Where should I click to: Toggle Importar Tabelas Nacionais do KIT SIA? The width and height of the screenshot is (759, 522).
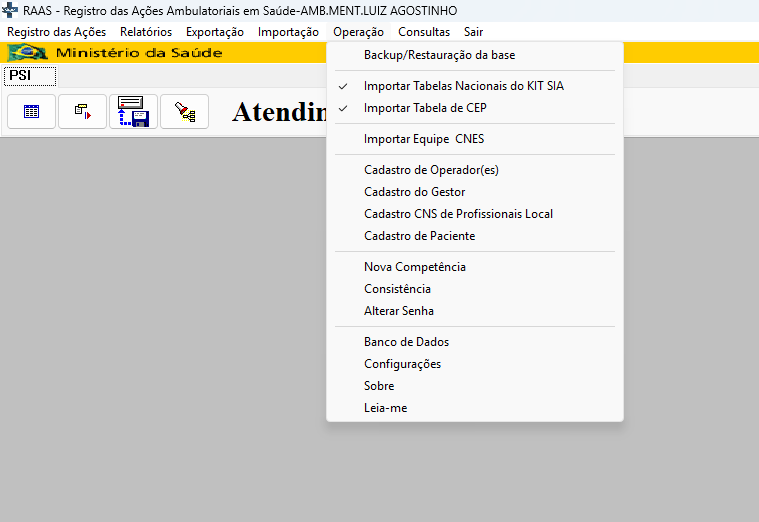coord(475,86)
